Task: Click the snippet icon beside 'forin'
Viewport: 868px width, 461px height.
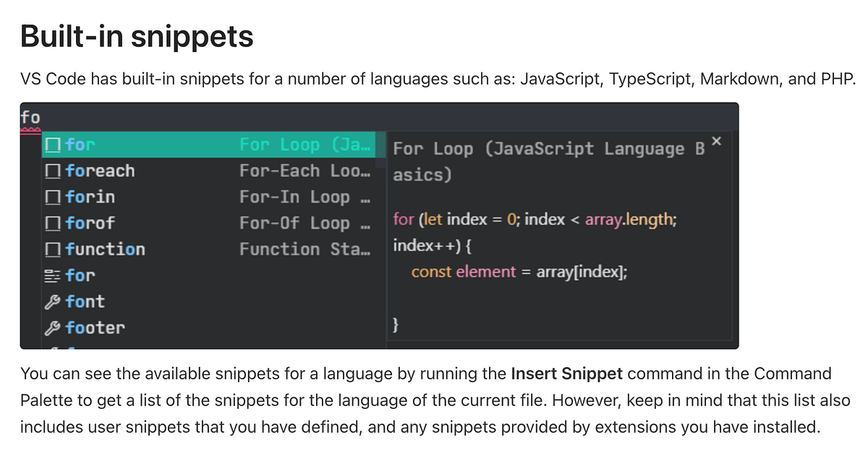Action: pos(52,197)
